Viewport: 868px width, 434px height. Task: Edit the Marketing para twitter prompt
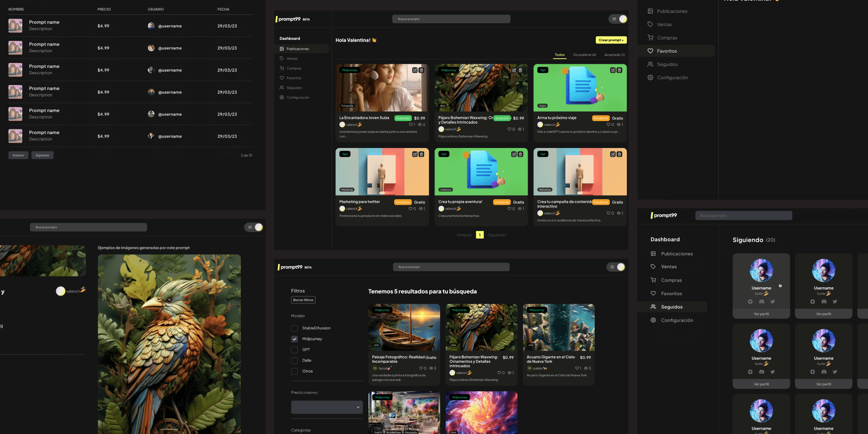click(x=415, y=154)
